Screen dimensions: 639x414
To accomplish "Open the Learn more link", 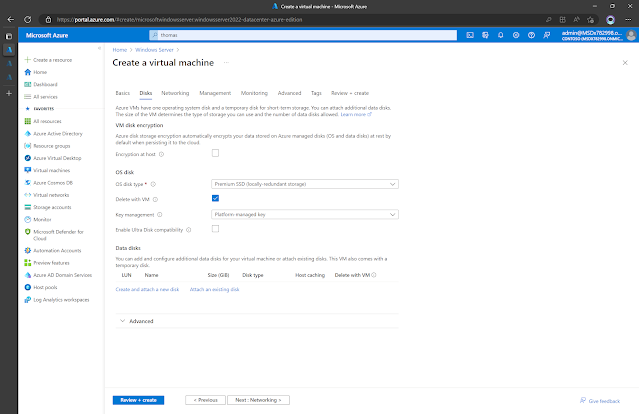I will [356, 115].
